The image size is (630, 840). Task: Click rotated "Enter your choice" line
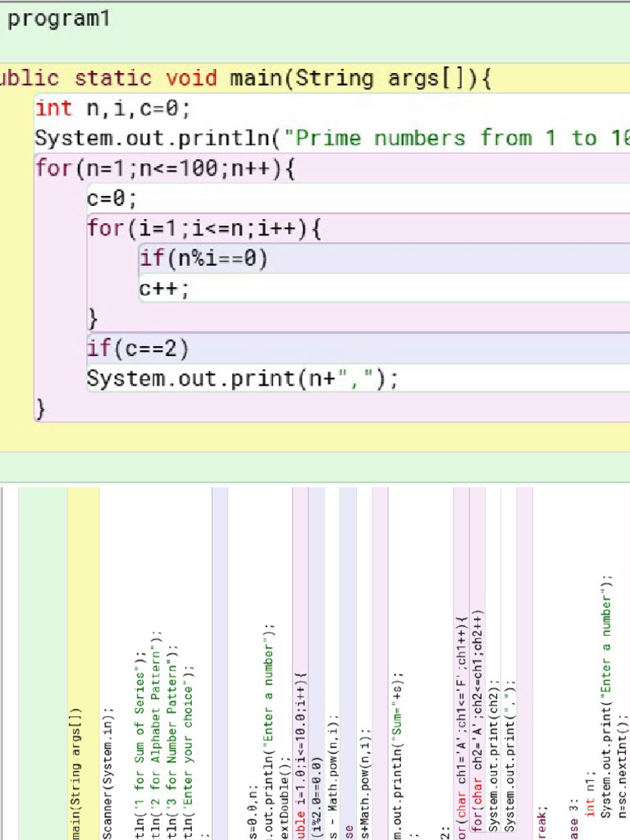(189, 751)
